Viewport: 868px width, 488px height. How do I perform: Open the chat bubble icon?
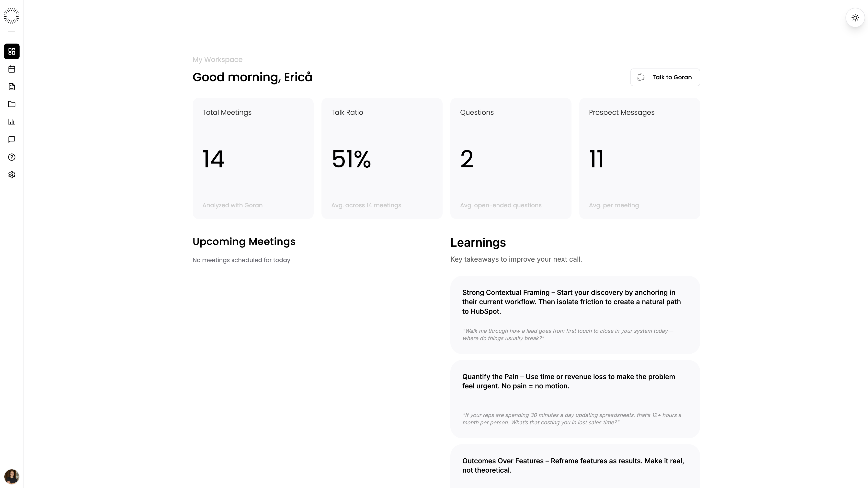coord(11,139)
